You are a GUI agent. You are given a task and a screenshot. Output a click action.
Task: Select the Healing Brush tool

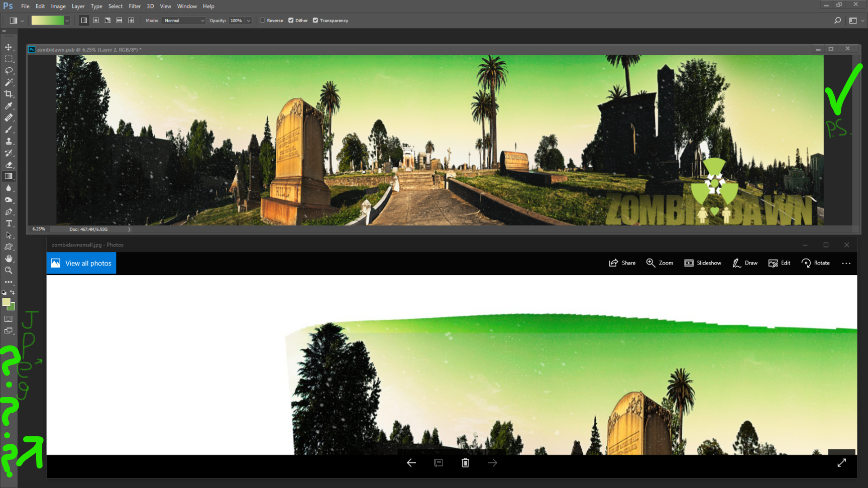9,117
